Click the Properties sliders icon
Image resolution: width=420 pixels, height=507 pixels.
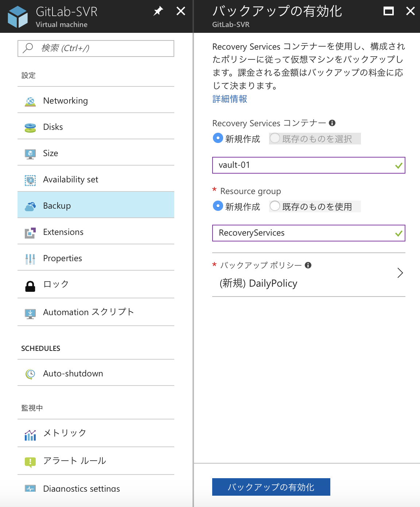pos(30,258)
